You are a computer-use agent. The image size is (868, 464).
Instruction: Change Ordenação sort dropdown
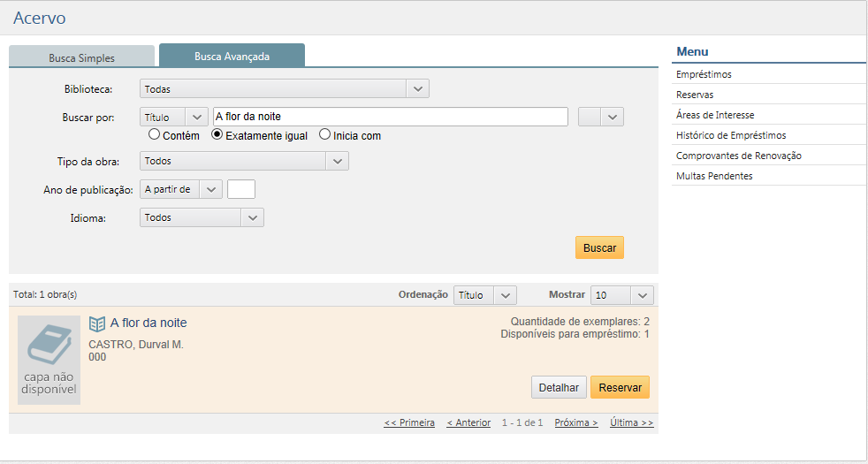tap(483, 295)
